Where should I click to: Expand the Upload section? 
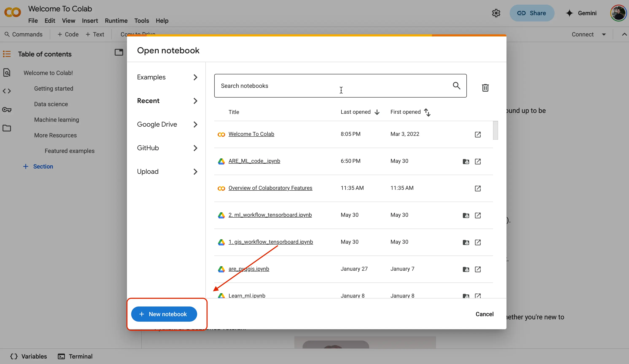(x=167, y=171)
